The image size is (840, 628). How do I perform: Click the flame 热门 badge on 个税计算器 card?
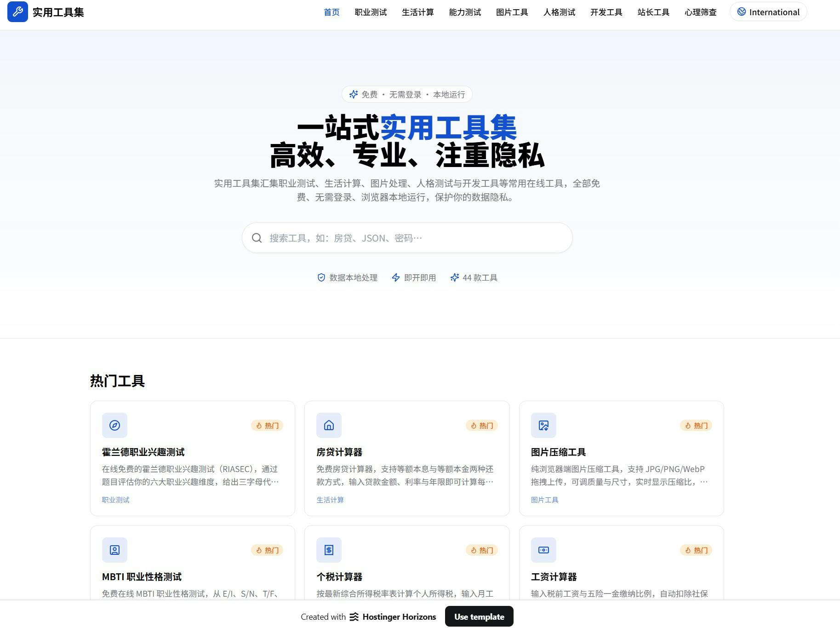pyautogui.click(x=482, y=550)
